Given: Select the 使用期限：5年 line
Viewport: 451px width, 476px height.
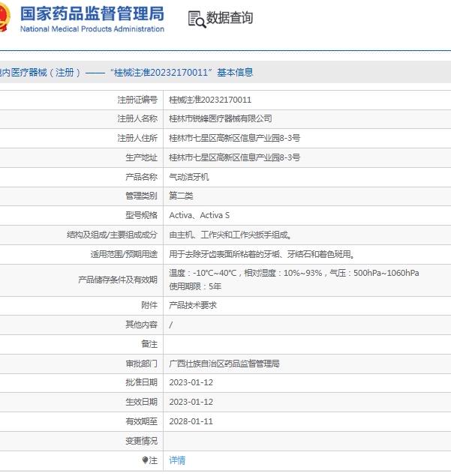Looking at the screenshot, I should (x=195, y=286).
